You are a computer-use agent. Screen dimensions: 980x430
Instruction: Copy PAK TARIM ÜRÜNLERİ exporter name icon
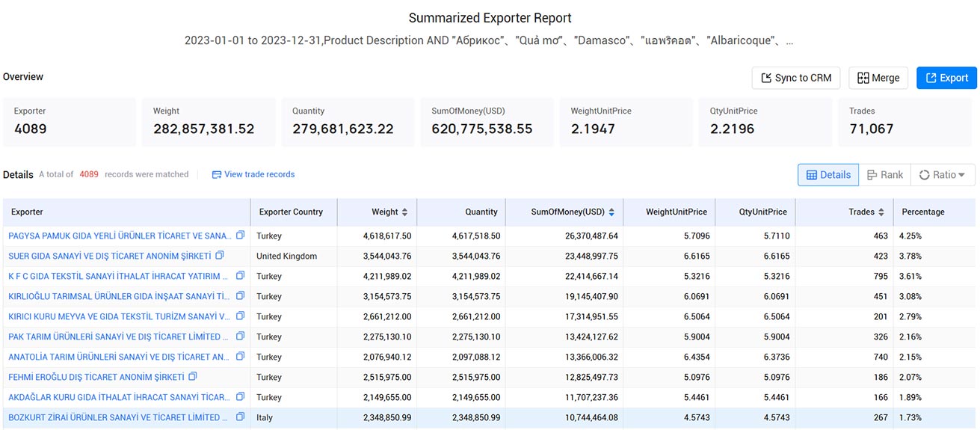(240, 337)
